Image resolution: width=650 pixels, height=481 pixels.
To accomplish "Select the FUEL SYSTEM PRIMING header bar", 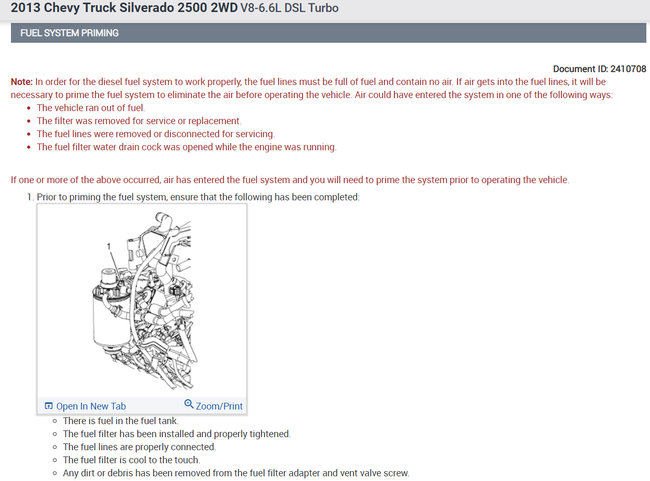I will [328, 33].
